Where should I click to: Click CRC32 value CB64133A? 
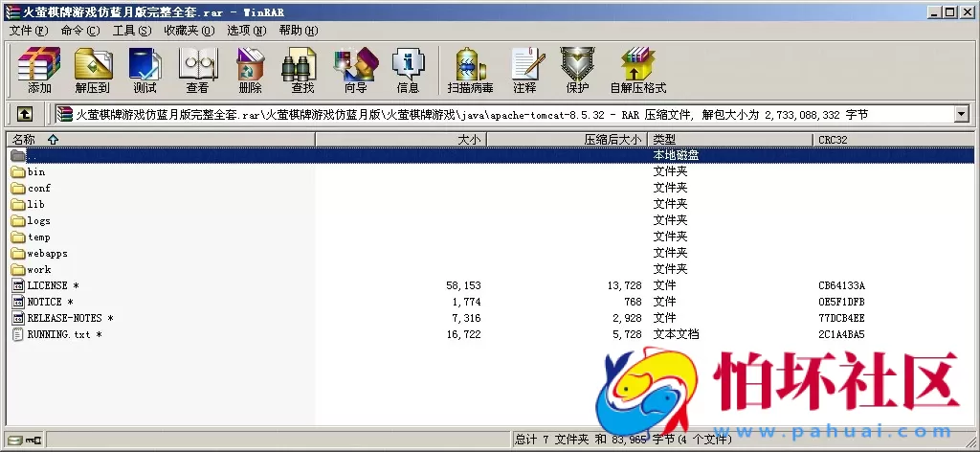coord(842,285)
